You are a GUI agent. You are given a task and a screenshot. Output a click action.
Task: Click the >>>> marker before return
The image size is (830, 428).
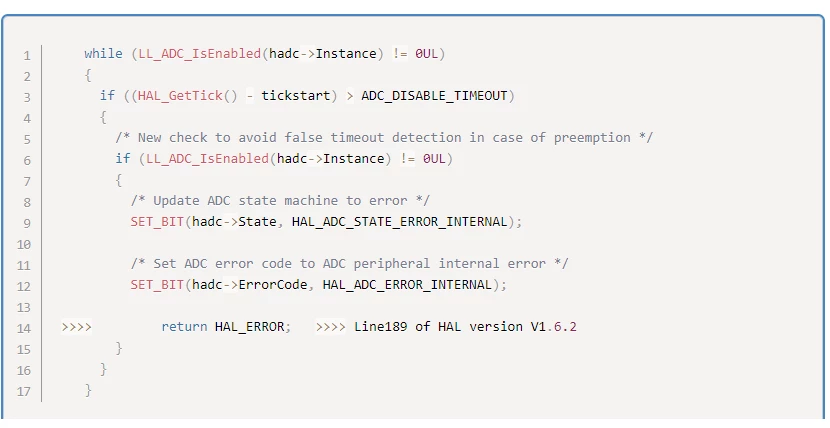click(77, 327)
